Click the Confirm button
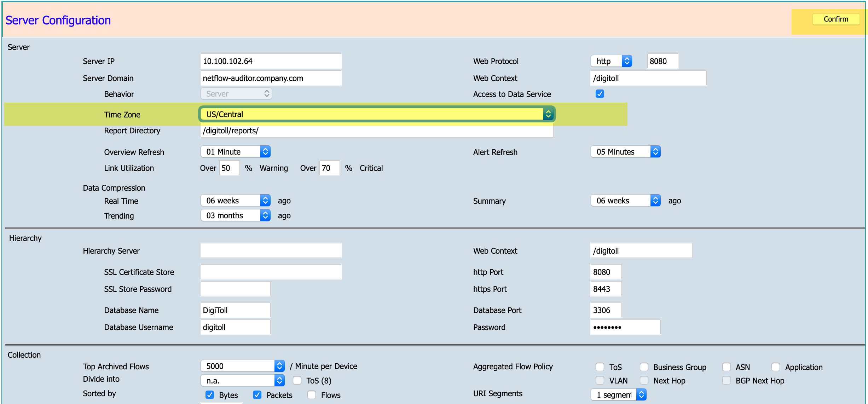The height and width of the screenshot is (404, 868). click(836, 19)
